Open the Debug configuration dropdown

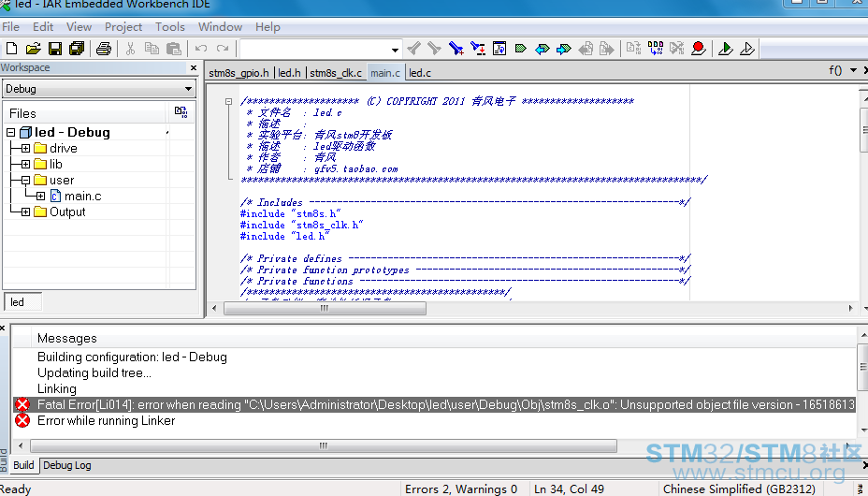point(188,89)
